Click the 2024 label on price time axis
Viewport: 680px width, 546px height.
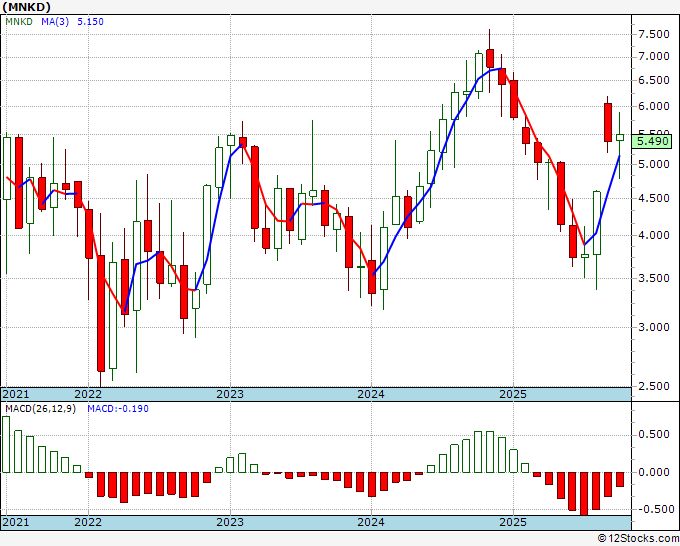pos(371,394)
